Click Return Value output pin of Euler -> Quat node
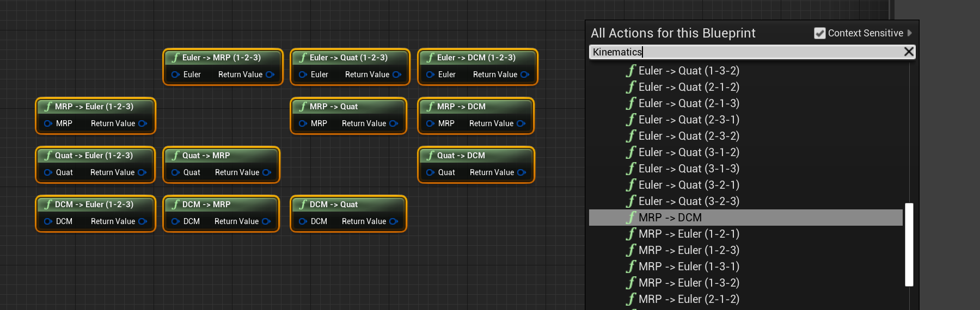This screenshot has width=980, height=310. [397, 75]
